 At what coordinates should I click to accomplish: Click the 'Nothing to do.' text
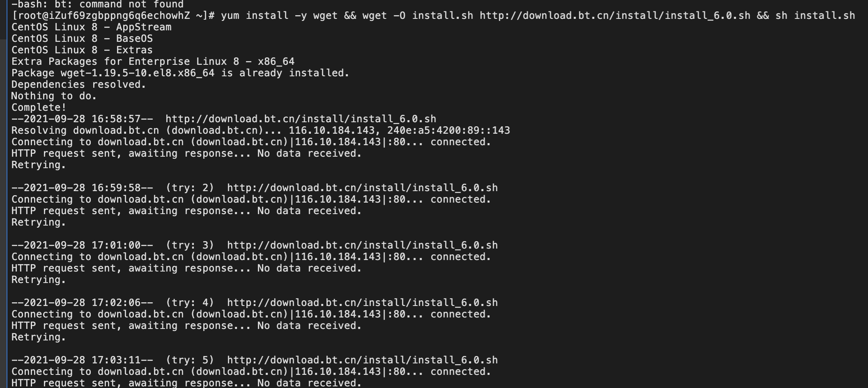click(54, 96)
